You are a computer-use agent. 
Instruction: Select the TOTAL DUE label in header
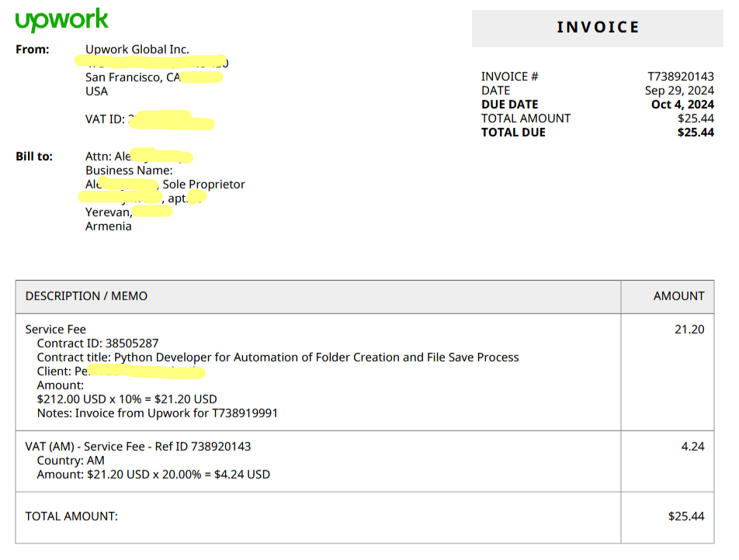tap(513, 133)
